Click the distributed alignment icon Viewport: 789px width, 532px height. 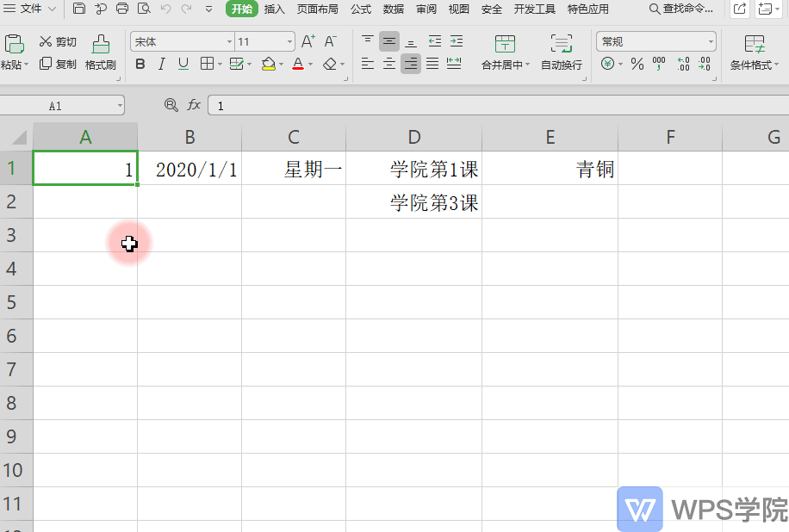click(454, 64)
